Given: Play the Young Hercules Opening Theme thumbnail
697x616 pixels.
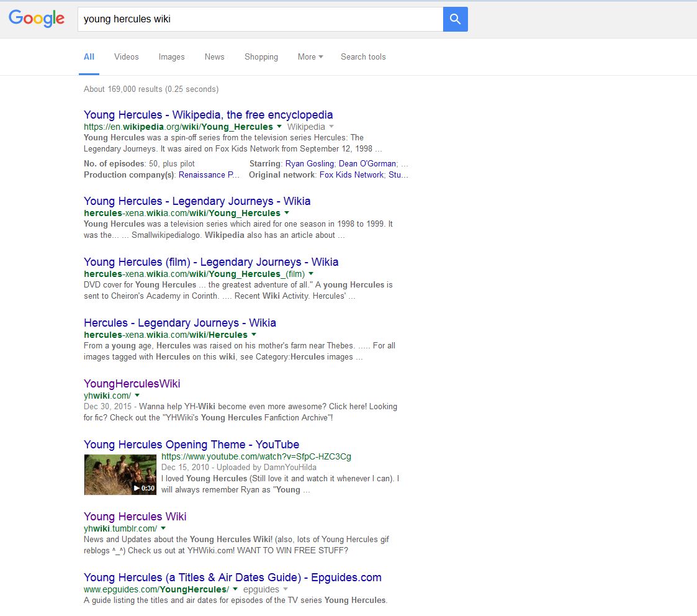Looking at the screenshot, I should [120, 475].
